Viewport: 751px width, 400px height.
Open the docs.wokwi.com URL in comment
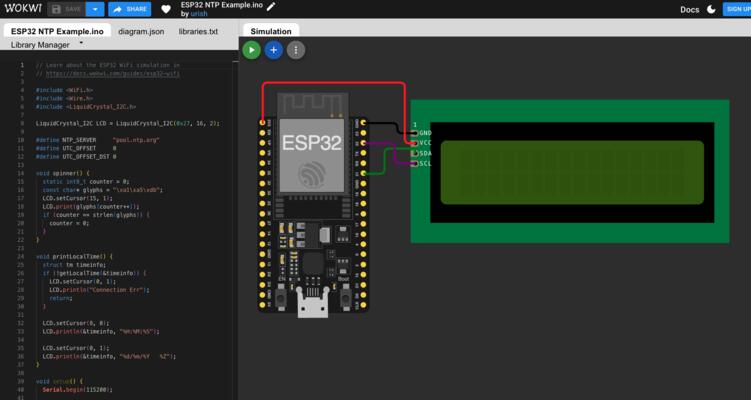pyautogui.click(x=113, y=74)
